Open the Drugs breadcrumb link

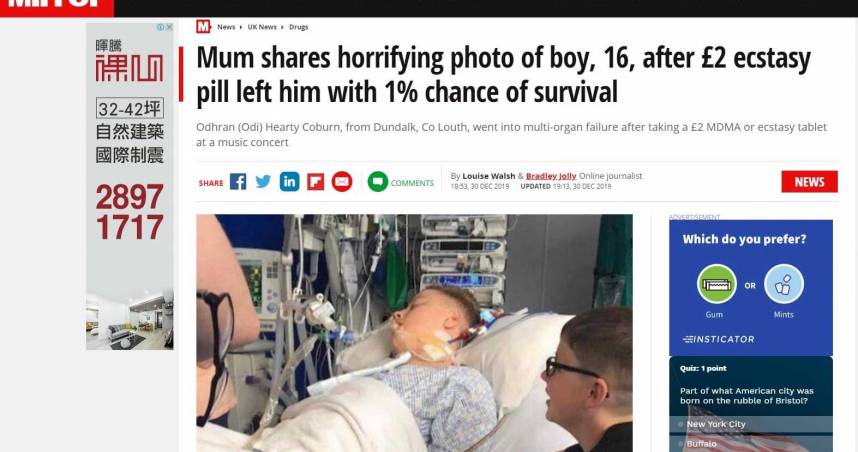click(299, 27)
